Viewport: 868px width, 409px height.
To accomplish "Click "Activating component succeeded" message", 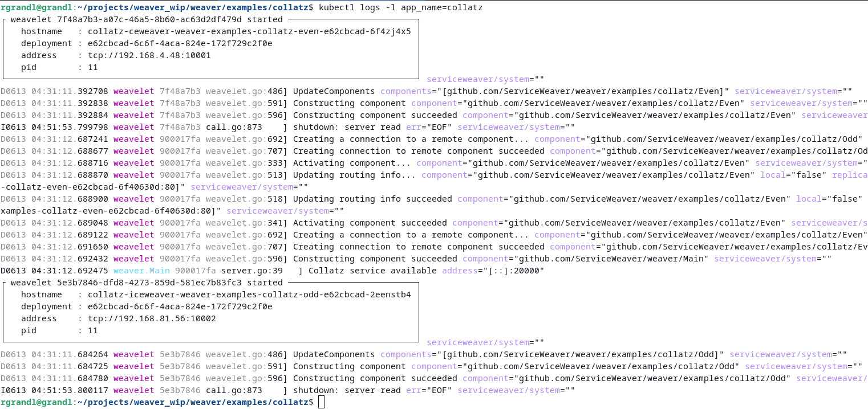I will [370, 223].
